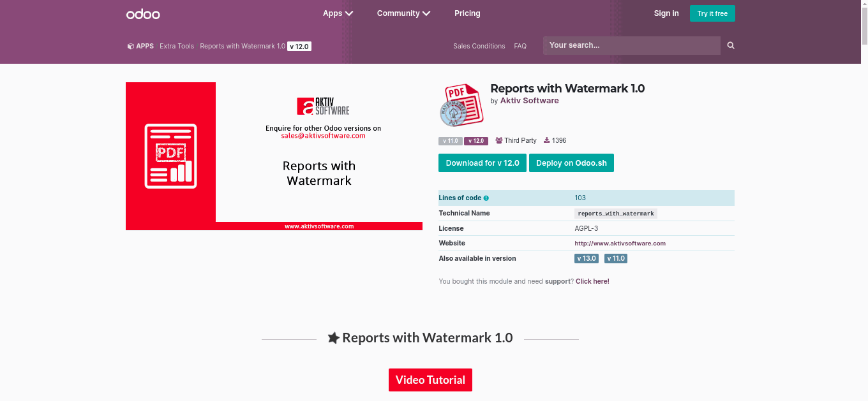Expand the Apps dropdown menu

(338, 13)
